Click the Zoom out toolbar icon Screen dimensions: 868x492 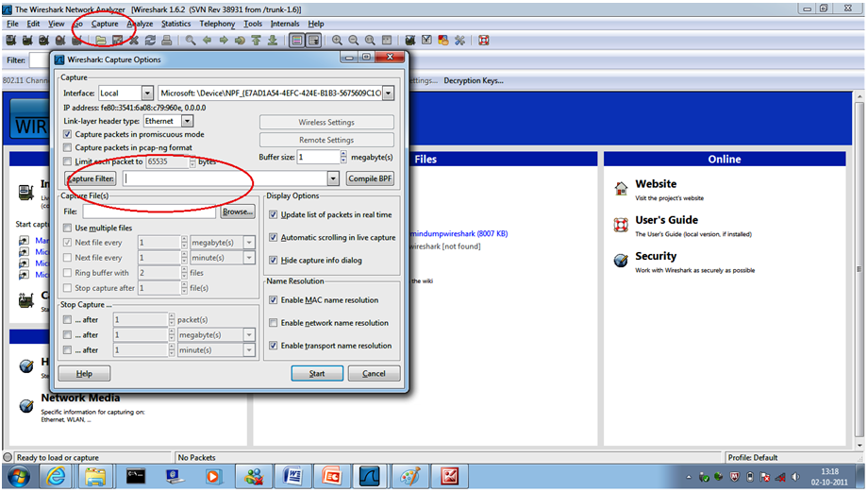(x=353, y=41)
